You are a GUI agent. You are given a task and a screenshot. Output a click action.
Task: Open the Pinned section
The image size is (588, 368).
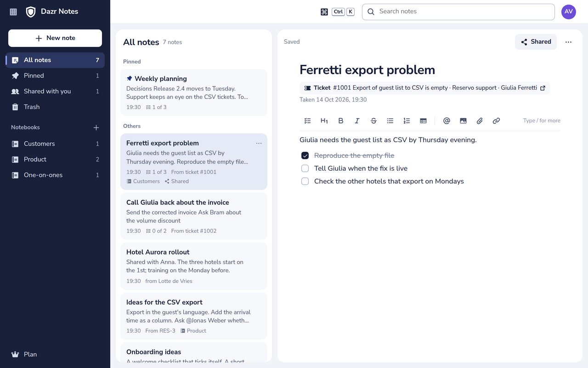coord(55,75)
